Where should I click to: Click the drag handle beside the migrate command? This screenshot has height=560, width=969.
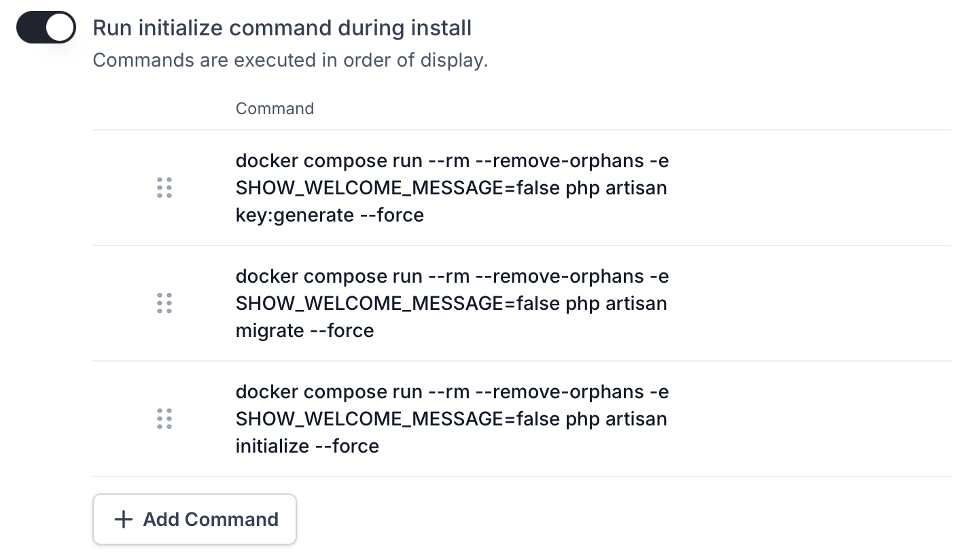click(x=164, y=303)
